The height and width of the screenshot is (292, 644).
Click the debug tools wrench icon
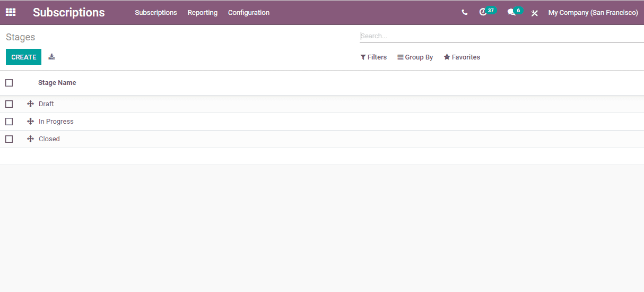click(x=535, y=13)
